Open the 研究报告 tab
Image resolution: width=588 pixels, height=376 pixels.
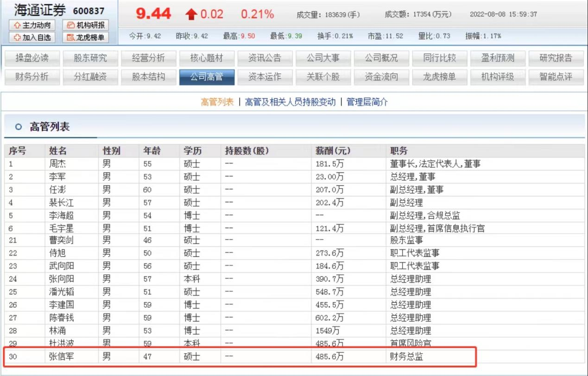click(556, 58)
